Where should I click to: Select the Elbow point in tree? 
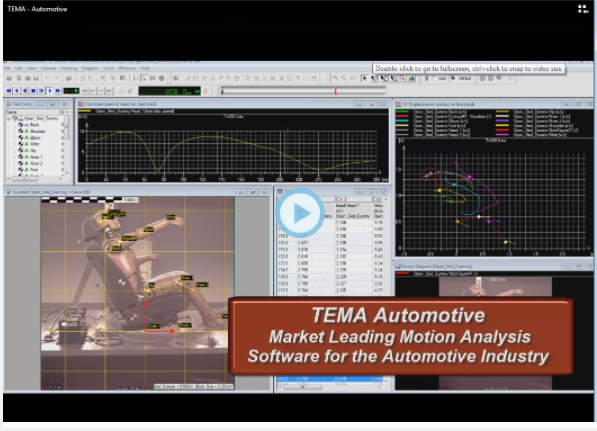click(x=35, y=138)
